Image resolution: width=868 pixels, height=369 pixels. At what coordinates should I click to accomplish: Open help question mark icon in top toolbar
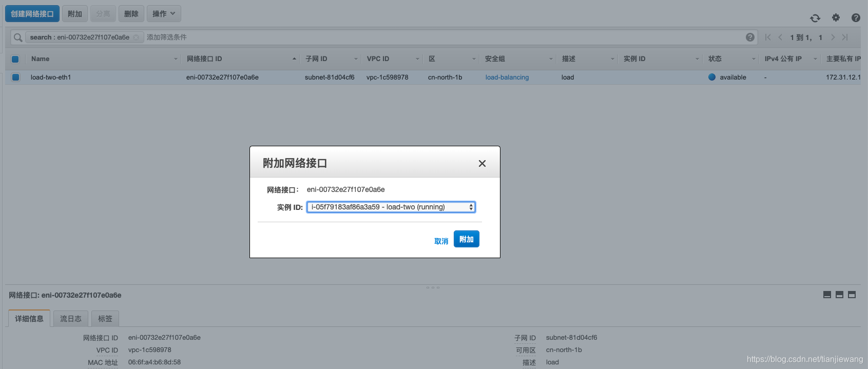click(856, 17)
